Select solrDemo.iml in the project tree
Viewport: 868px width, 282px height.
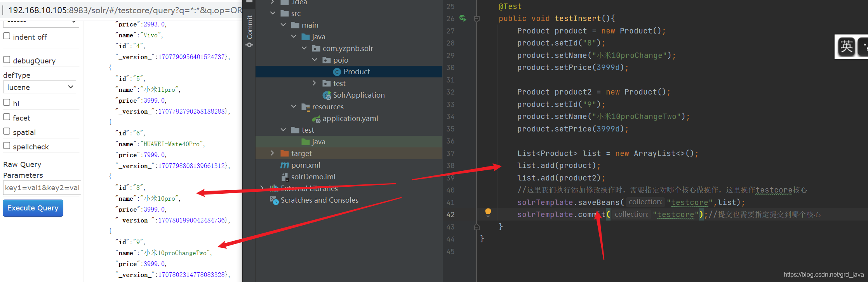(313, 177)
